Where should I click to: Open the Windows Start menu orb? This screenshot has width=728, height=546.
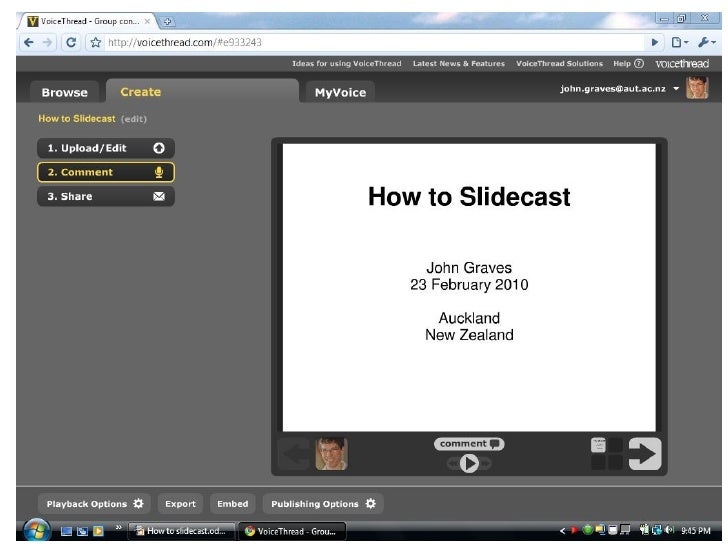point(34,530)
